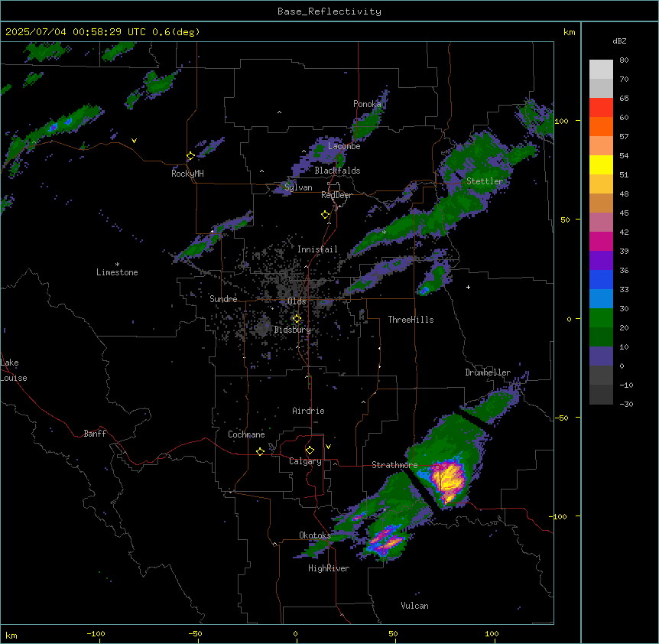Click the Base_Reflectivity title
The width and height of the screenshot is (659, 644).
[x=329, y=11]
